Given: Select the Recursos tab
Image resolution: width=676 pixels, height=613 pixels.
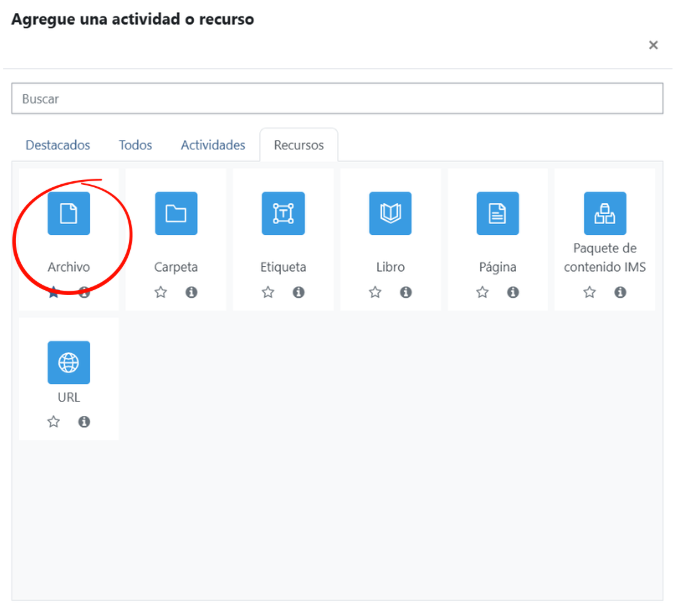Looking at the screenshot, I should coord(299,145).
